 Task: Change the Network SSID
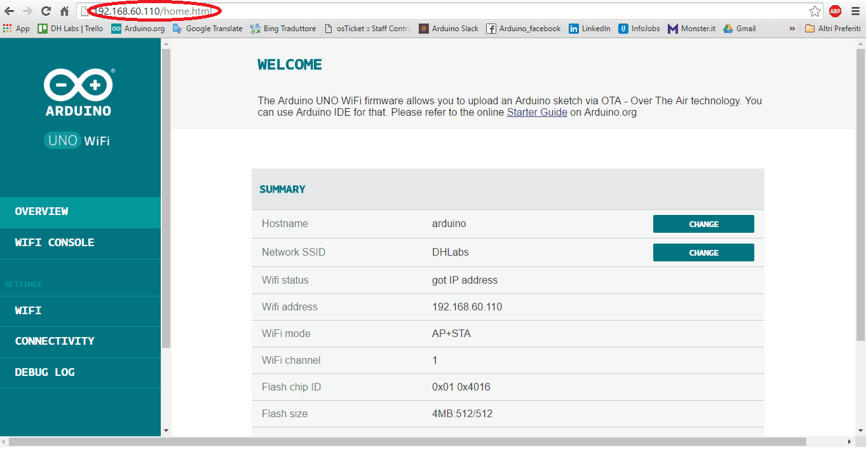pos(703,252)
